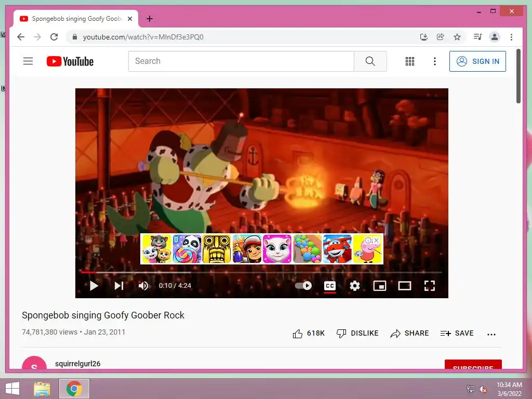Screen dimensions: 532x399
Task: Open the ad info icon
Action: [368, 240]
